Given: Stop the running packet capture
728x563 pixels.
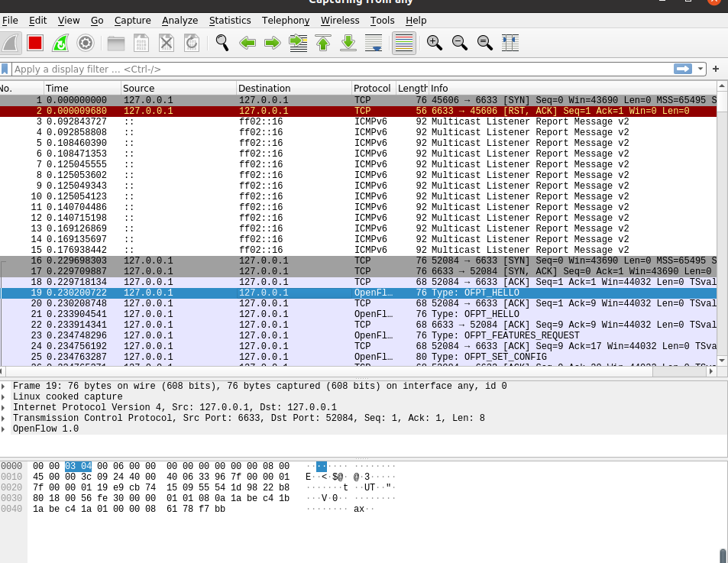Looking at the screenshot, I should click(x=35, y=43).
